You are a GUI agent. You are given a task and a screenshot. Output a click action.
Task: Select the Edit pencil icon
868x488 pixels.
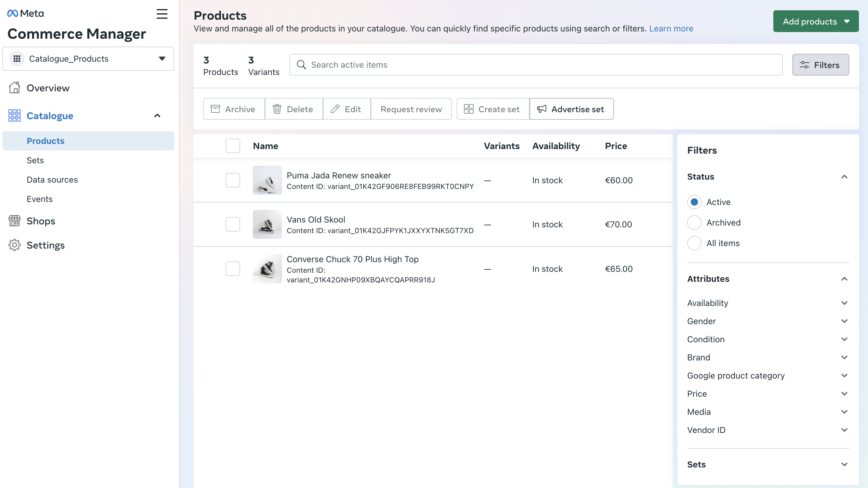coord(335,109)
